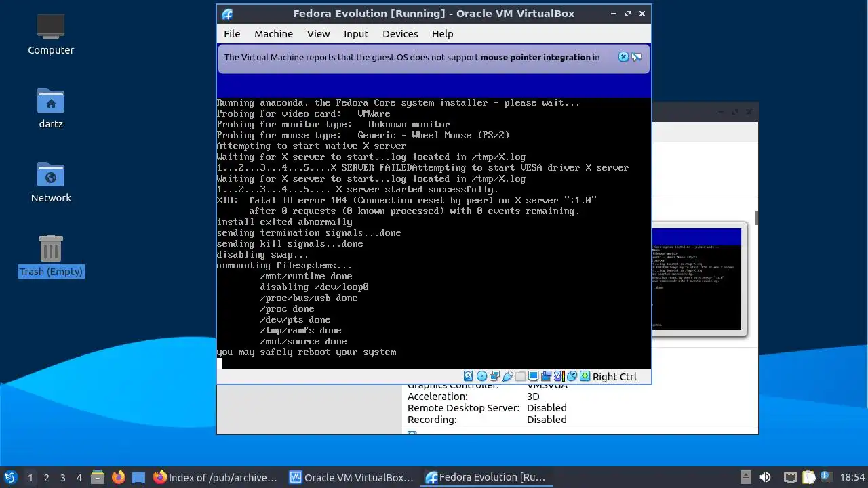
Task: Click the removable media eject tray icon
Action: (745, 477)
